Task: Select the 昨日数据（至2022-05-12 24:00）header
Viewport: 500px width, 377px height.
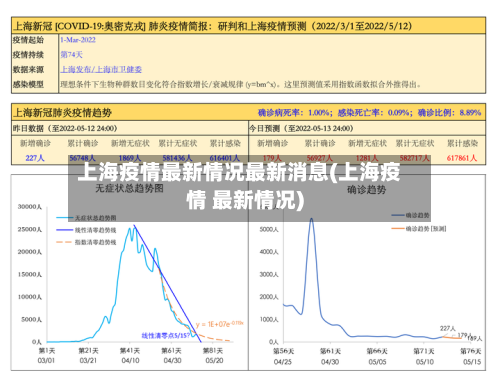Action: [x=65, y=128]
